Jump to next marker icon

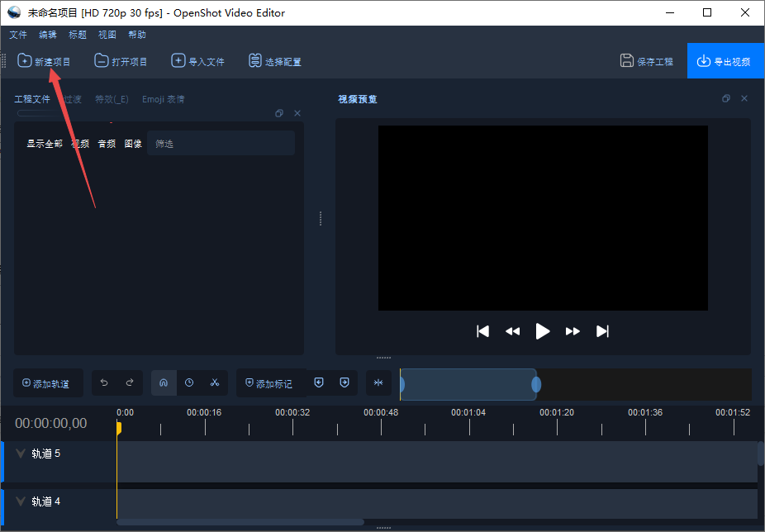(x=344, y=382)
